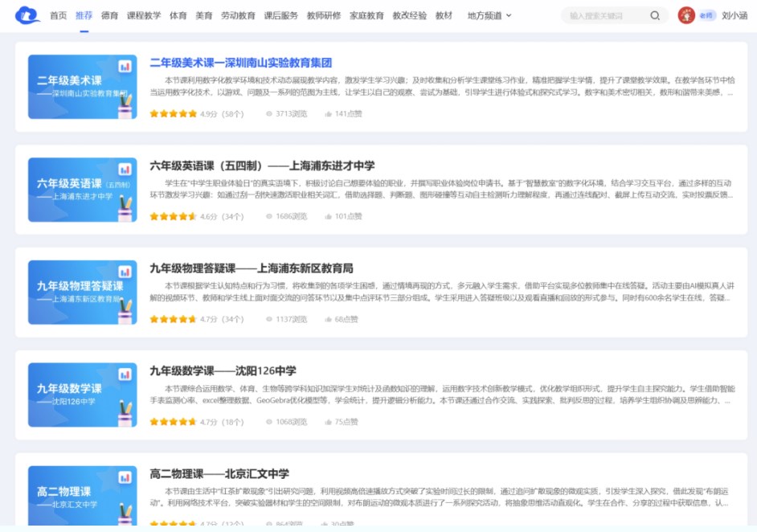Click the 75点赞 like count
Screen dimensions: 757x532
[346, 422]
